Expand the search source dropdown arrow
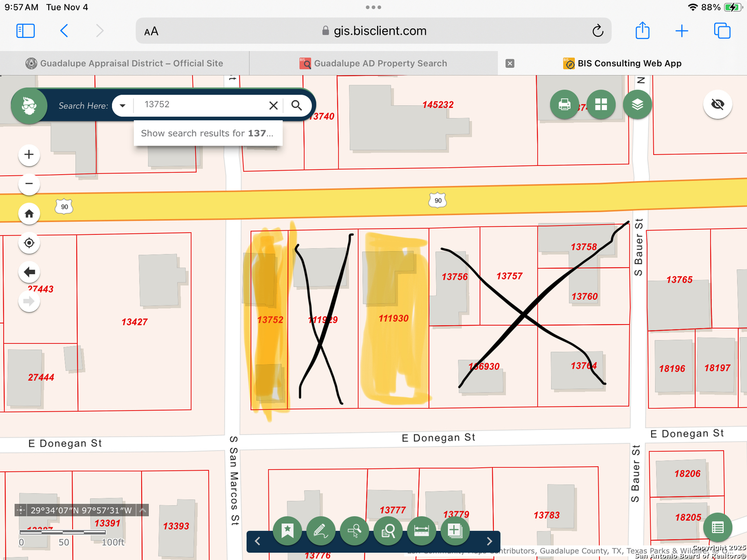 [x=122, y=106]
